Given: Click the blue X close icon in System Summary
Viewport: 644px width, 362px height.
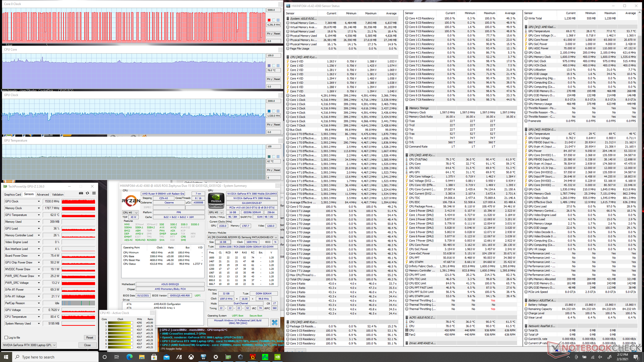Looking at the screenshot, I should (274, 322).
